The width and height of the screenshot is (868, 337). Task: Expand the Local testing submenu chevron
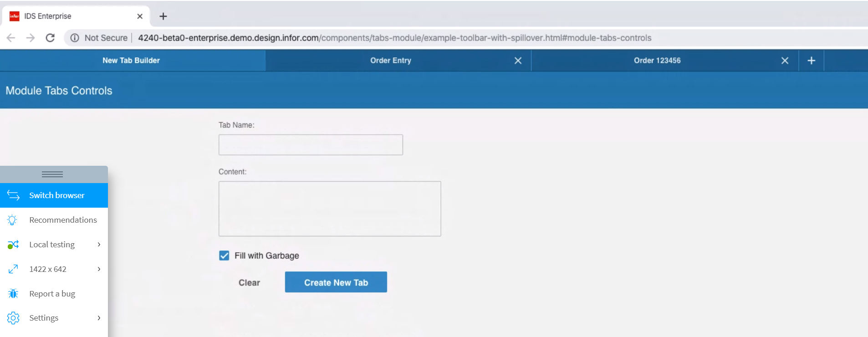pos(99,245)
